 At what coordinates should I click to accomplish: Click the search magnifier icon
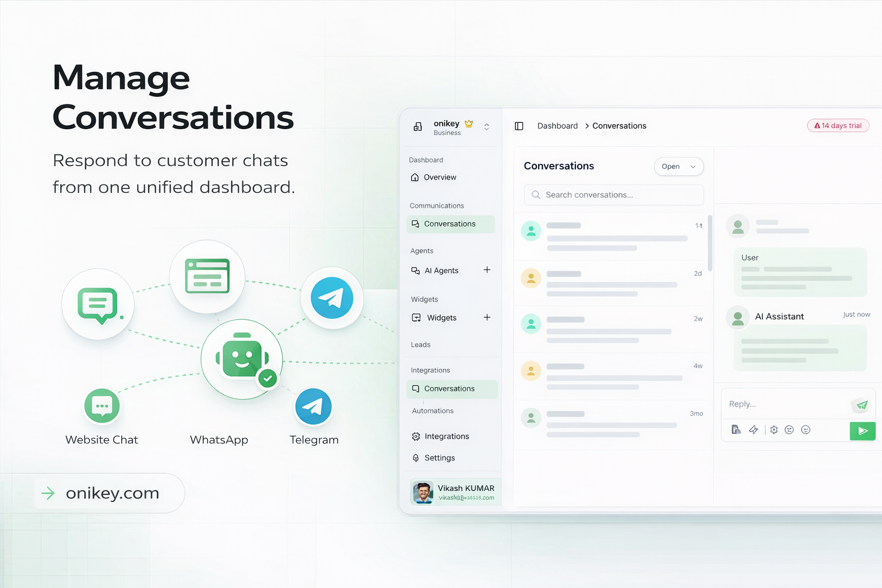(536, 195)
